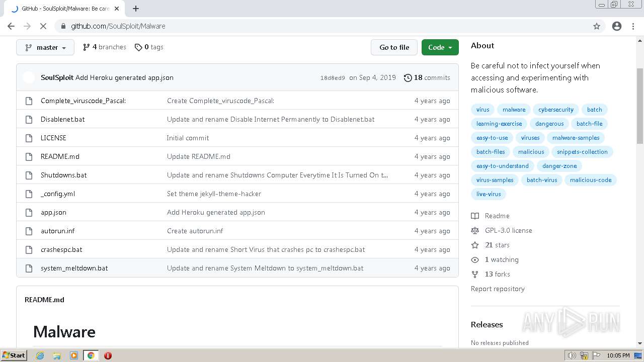Image resolution: width=644 pixels, height=362 pixels.
Task: Open commit message 'Initial commit'
Action: tap(188, 138)
